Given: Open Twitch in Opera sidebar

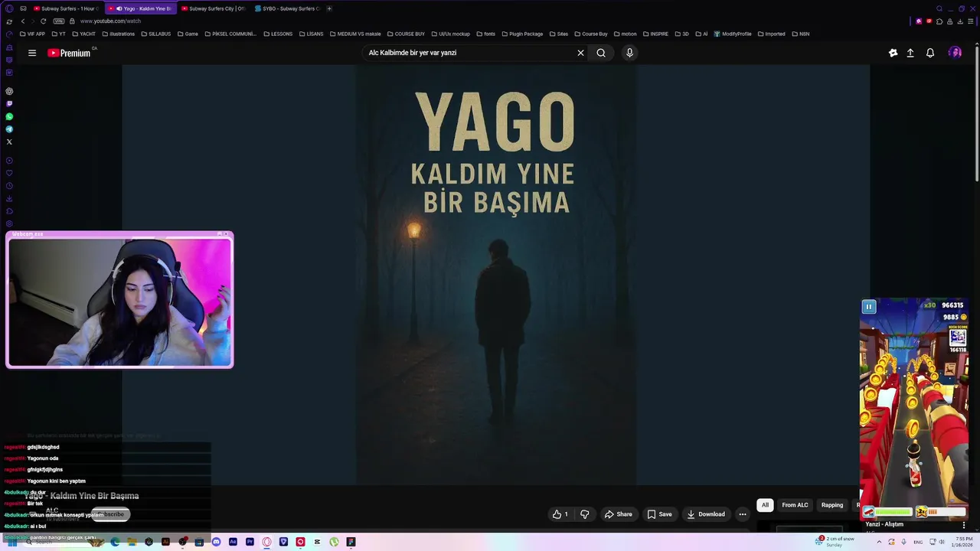Looking at the screenshot, I should pos(9,103).
